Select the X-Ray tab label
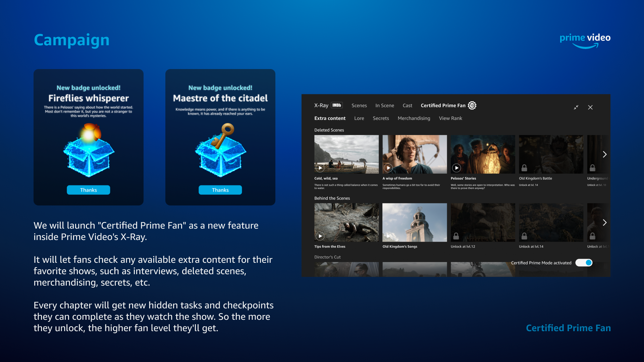 (x=321, y=106)
